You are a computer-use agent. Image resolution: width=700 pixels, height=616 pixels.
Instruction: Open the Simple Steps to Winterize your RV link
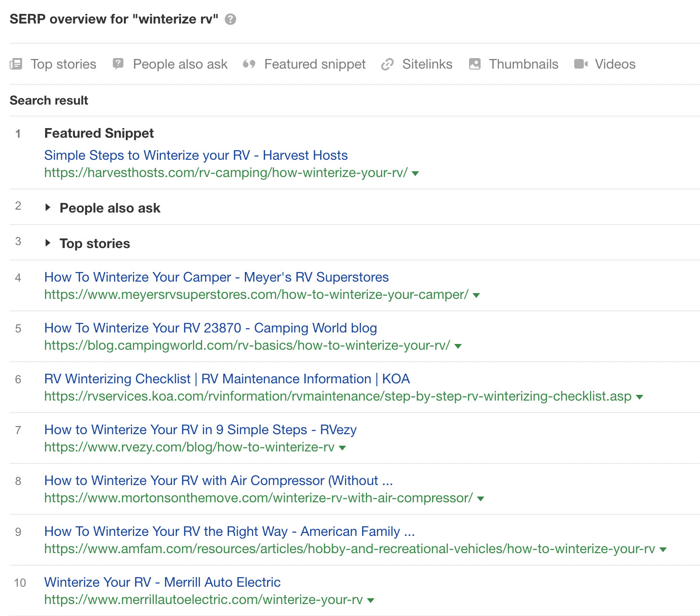coord(196,155)
